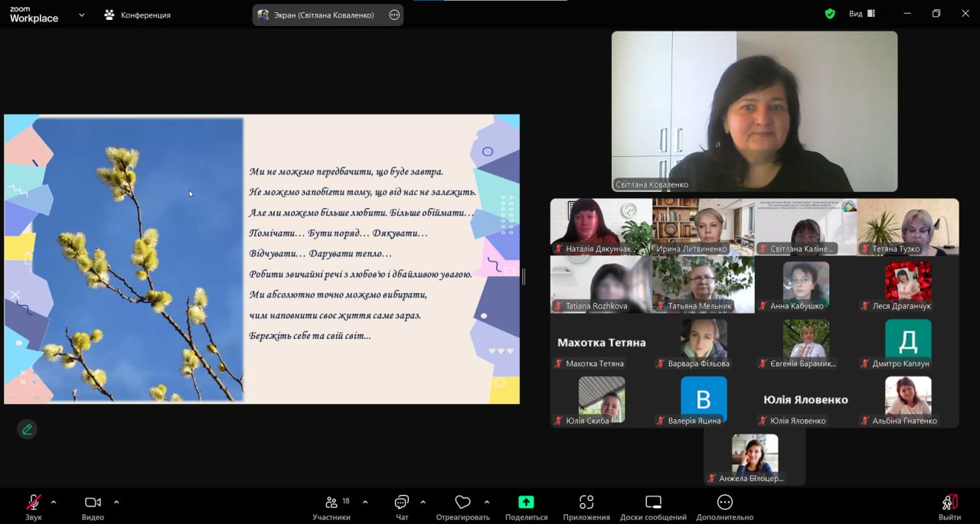Switch to the Конференция tab
Image resolution: width=980 pixels, height=524 pixels.
(138, 15)
